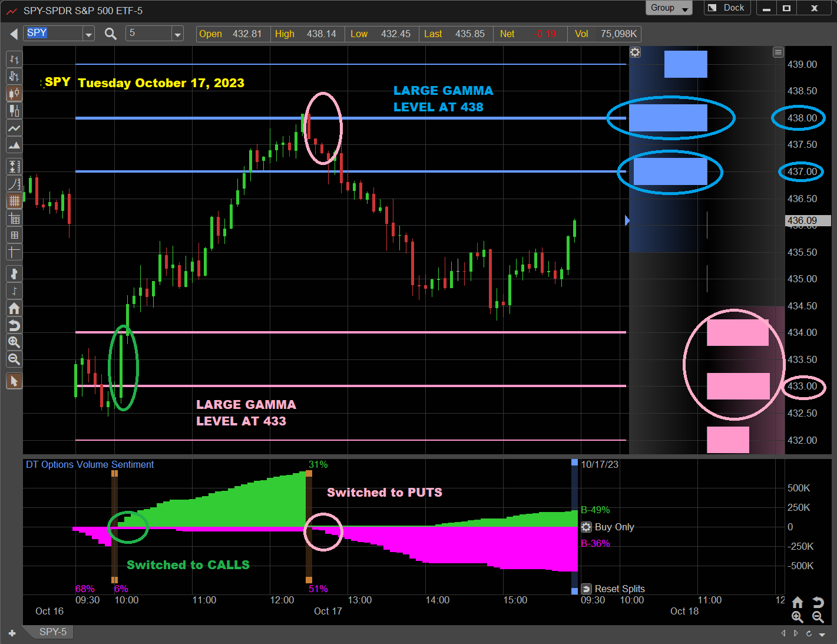Select the SPY-5 tab
837x644 pixels.
(x=53, y=632)
